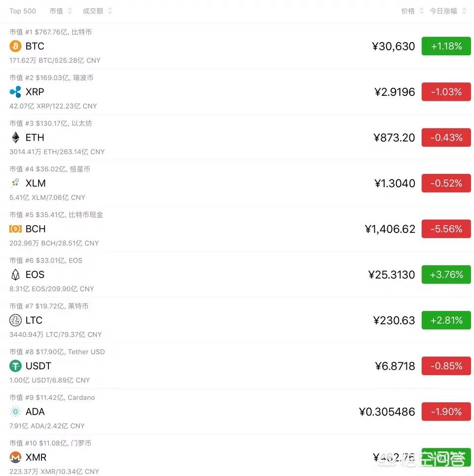
Task: Sort list by 成交额 volume
Action: click(x=97, y=11)
